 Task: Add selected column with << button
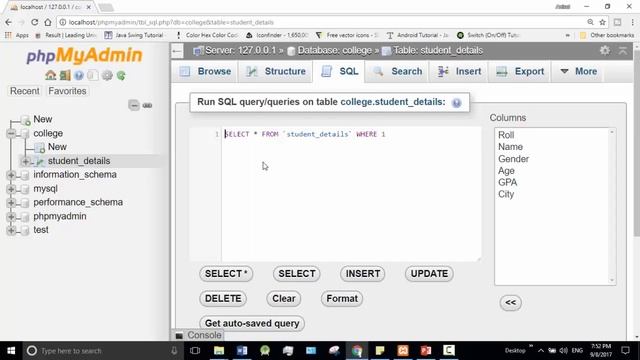tap(511, 303)
